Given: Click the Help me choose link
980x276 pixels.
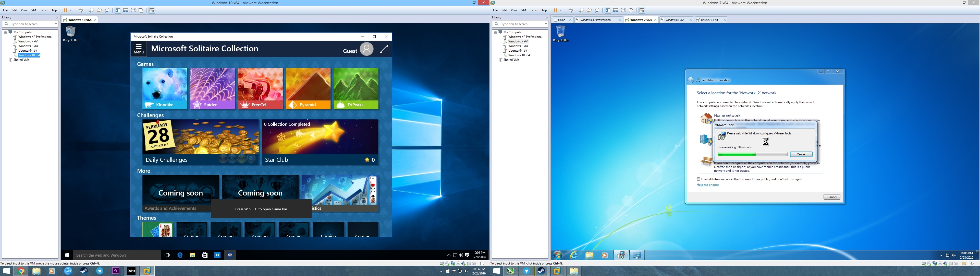Looking at the screenshot, I should coord(708,185).
